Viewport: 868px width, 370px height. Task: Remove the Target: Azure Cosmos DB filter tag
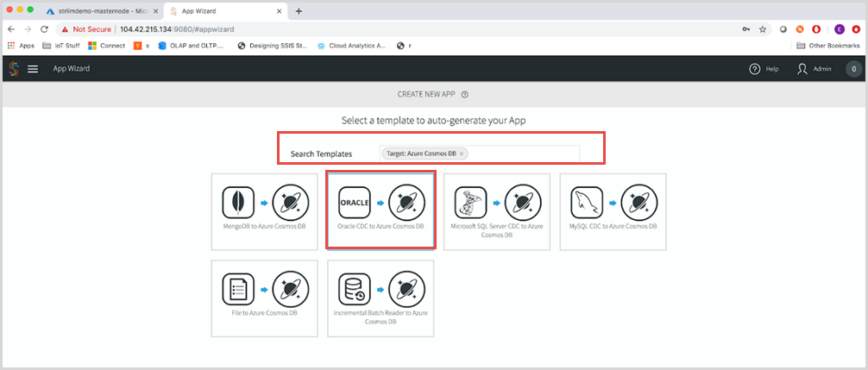(x=461, y=154)
